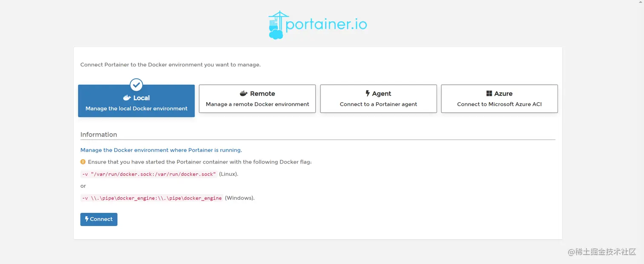The image size is (644, 264).
Task: Click 'Manage a remote Docker environment' description
Action: point(257,104)
